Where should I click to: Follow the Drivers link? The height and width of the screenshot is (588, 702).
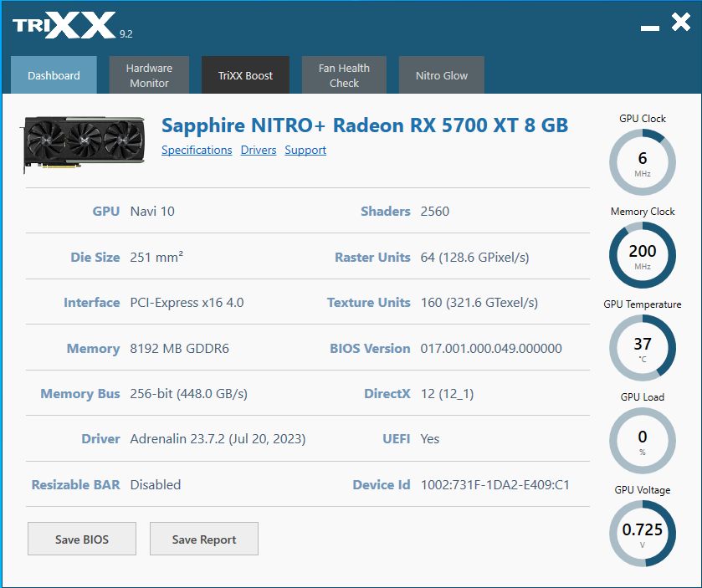point(259,150)
